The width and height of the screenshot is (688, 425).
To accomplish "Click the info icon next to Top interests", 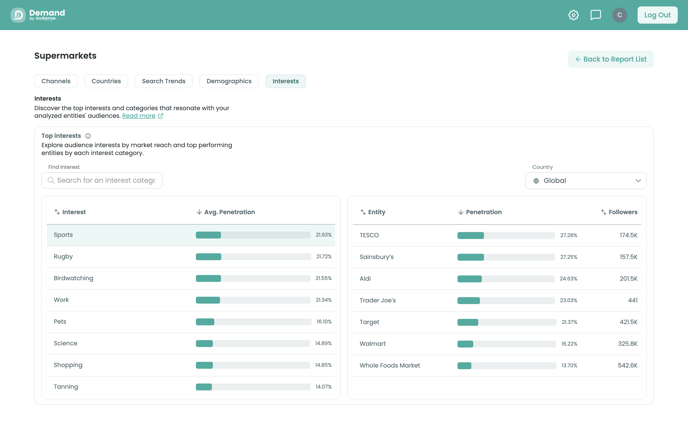I will click(x=88, y=136).
